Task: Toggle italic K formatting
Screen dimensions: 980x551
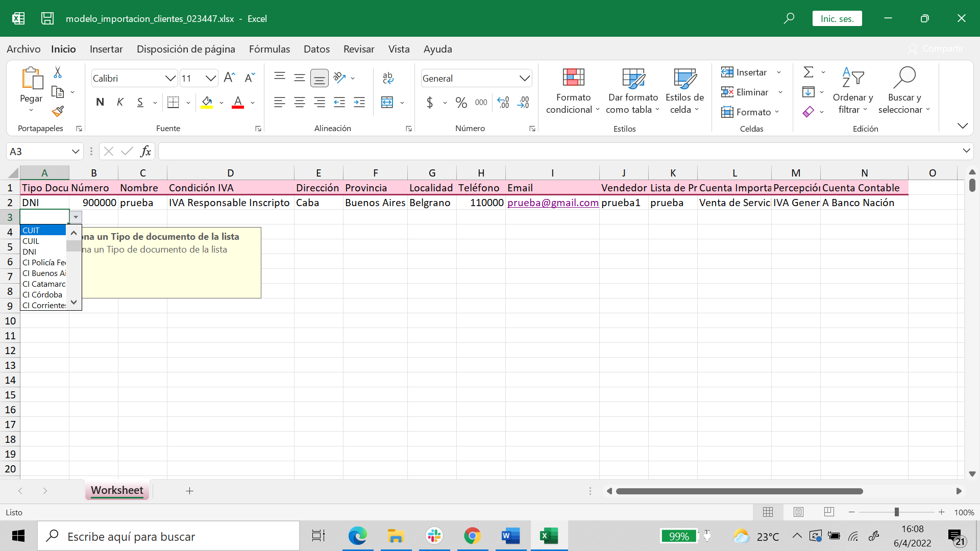Action: [x=120, y=102]
